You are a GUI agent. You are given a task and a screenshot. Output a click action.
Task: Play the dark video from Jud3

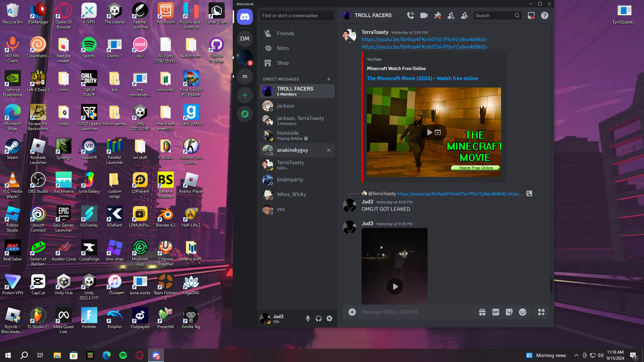395,287
